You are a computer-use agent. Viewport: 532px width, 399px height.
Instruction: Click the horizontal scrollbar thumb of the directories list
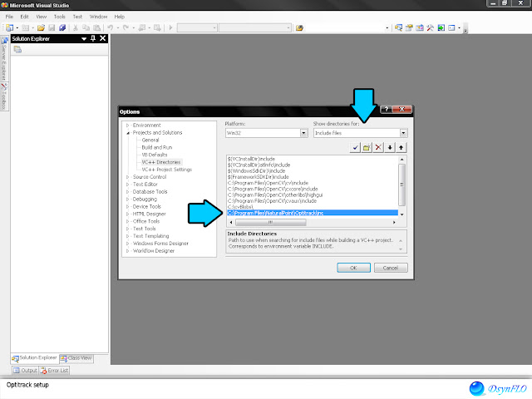click(x=271, y=222)
